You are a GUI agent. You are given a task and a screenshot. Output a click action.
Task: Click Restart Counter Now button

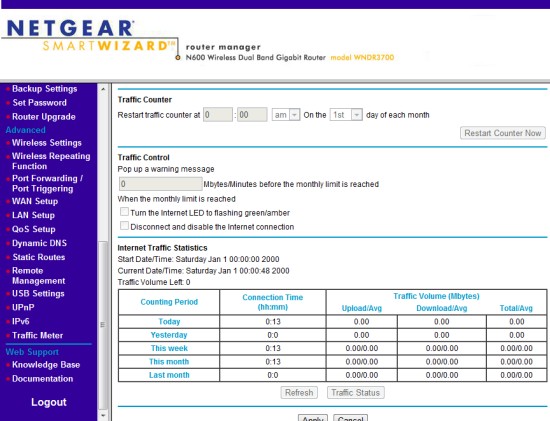tap(503, 133)
